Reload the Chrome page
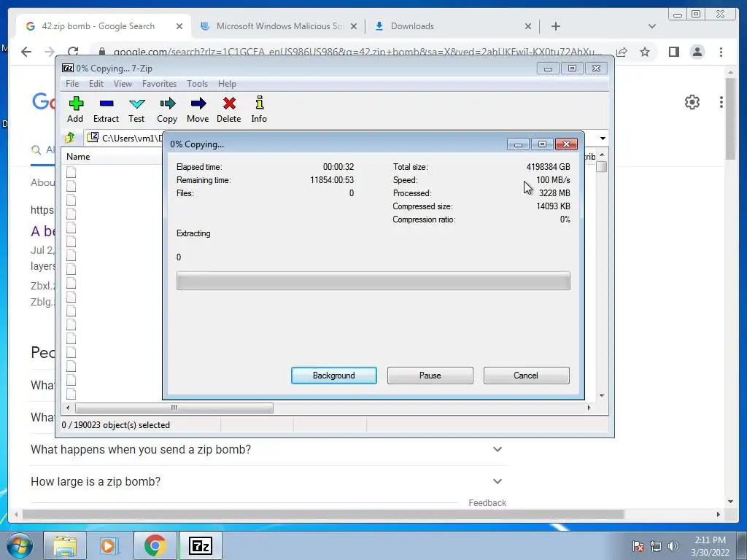This screenshot has height=560, width=747. click(x=72, y=52)
